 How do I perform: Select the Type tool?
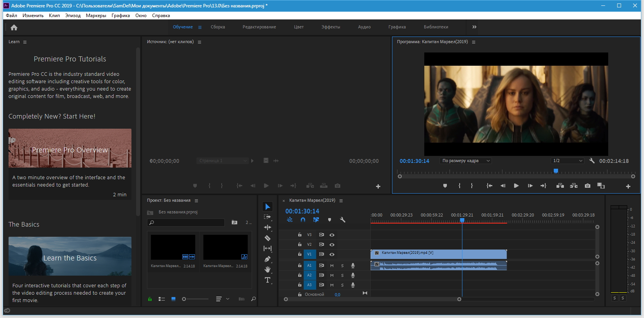click(x=268, y=280)
